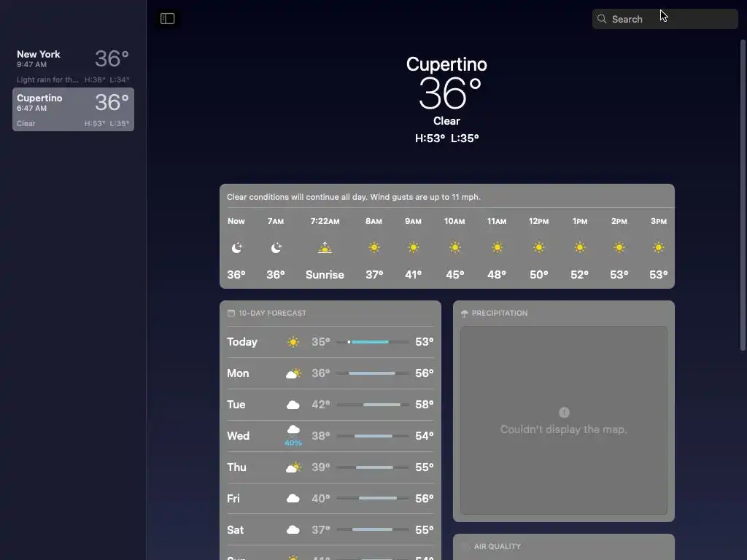
Task: Click the rain cloud icon for Wed
Action: click(x=293, y=429)
